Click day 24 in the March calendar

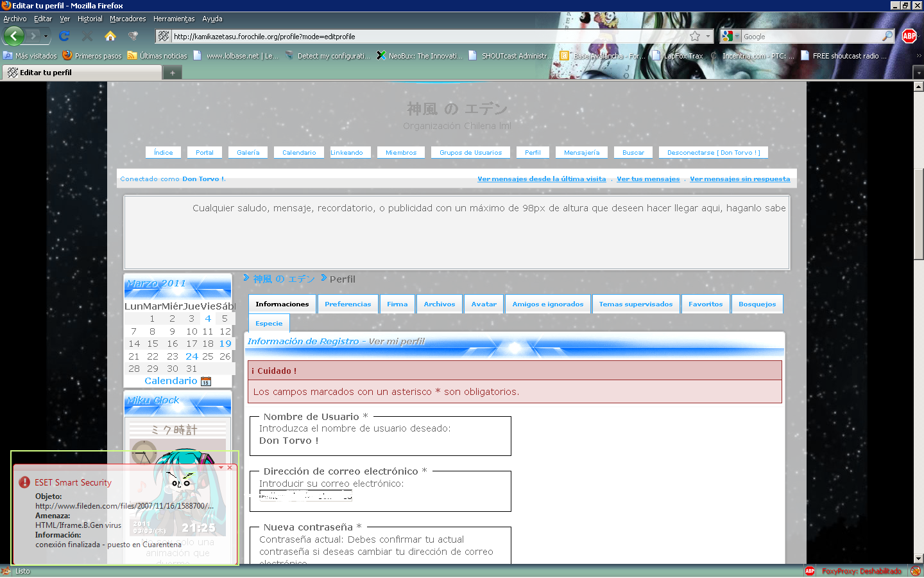(192, 356)
